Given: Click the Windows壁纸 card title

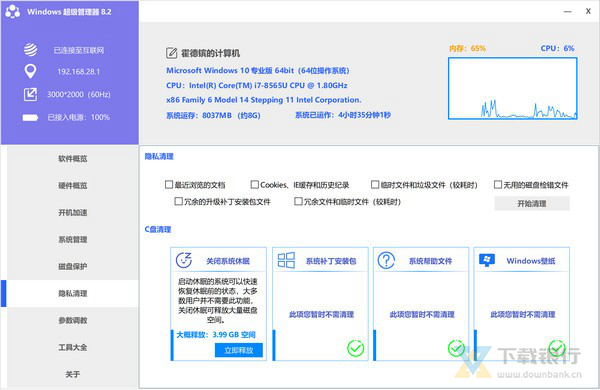Looking at the screenshot, I should pos(531,261).
